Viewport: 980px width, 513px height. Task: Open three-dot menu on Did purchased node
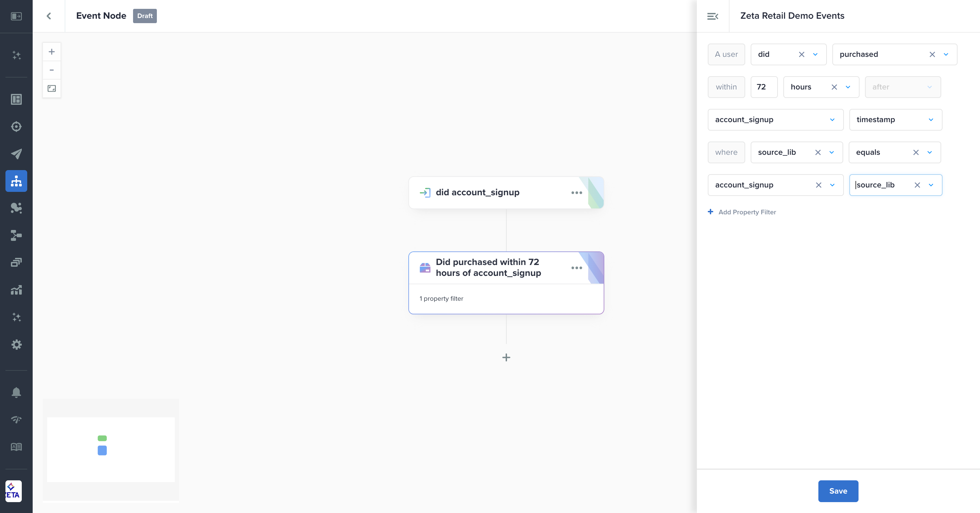pyautogui.click(x=576, y=268)
